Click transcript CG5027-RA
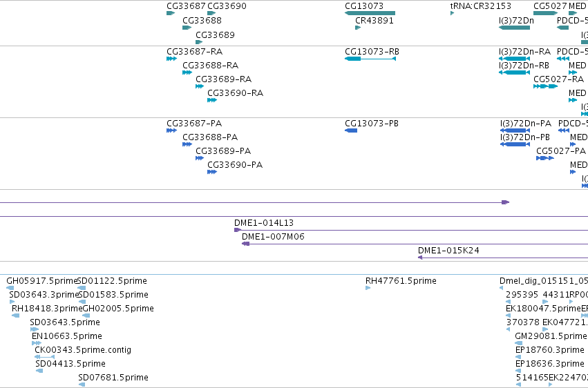This screenshot has width=588, height=388. pyautogui.click(x=545, y=86)
